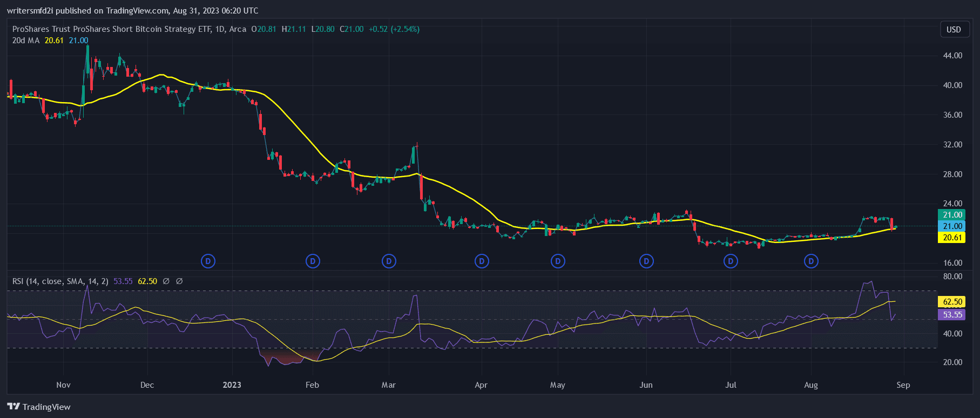This screenshot has height=418, width=980.
Task: Click the yellow 62.50 RSI axis label
Action: coord(952,302)
